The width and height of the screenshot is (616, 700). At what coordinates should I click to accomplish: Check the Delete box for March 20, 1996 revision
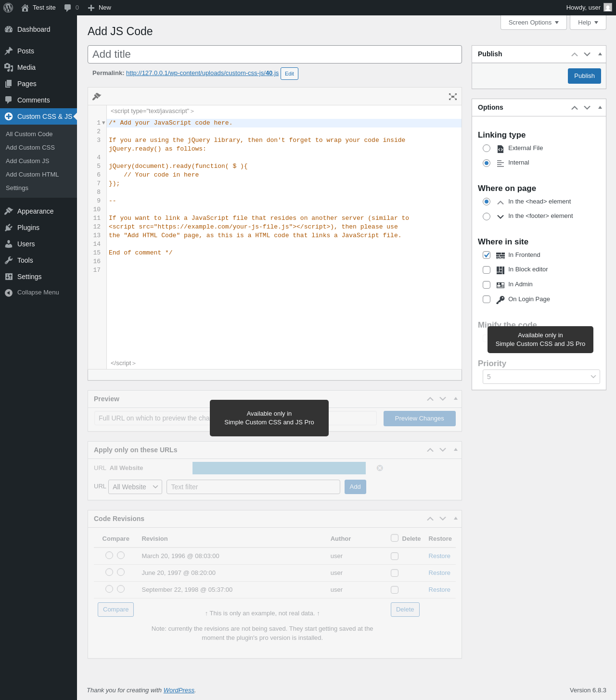[395, 556]
